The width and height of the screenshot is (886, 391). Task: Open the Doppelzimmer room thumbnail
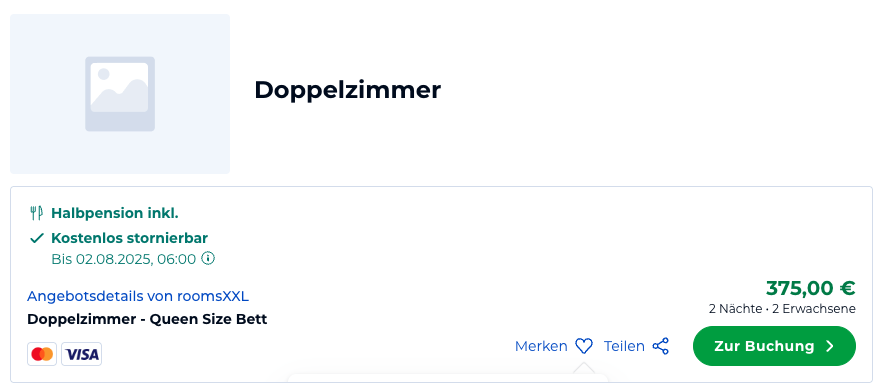point(120,94)
